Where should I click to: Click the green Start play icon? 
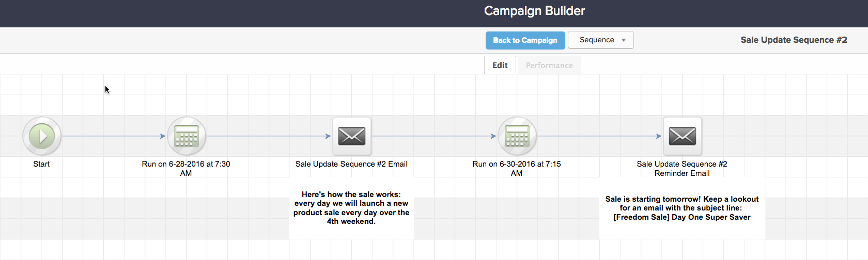(42, 136)
